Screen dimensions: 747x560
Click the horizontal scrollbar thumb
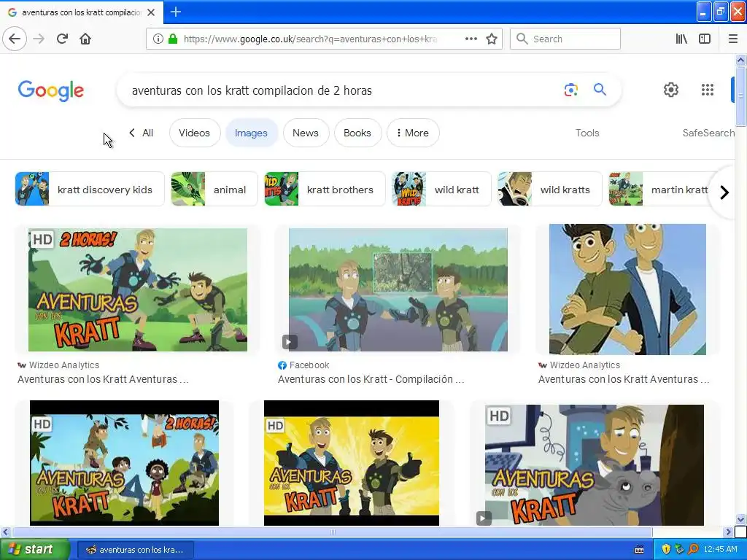point(332,532)
